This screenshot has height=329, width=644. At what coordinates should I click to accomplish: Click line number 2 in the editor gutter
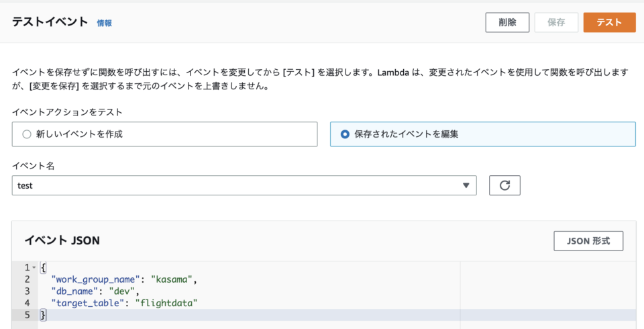(x=28, y=279)
